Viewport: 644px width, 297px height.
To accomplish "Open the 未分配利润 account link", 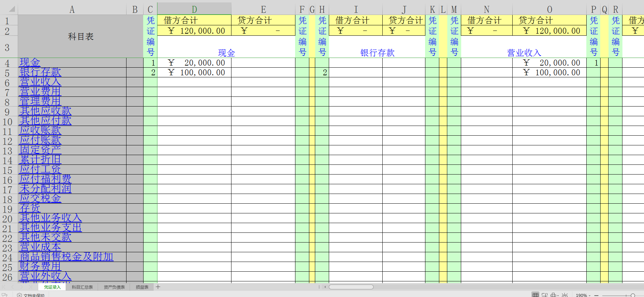I will click(46, 189).
